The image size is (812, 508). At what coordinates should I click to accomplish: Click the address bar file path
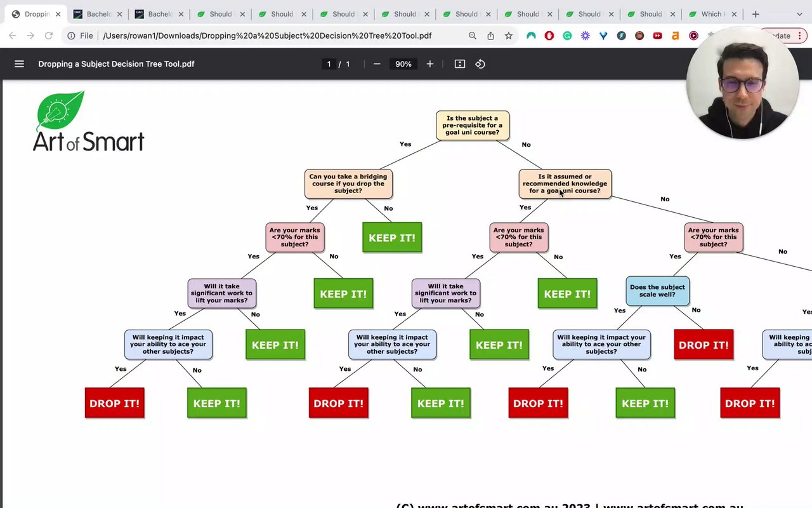tap(267, 36)
